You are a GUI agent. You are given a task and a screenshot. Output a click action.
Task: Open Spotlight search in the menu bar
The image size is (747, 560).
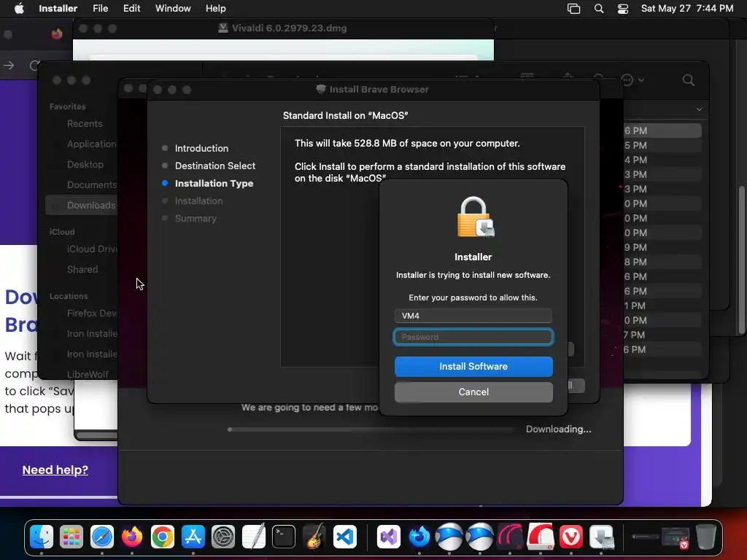pos(599,9)
